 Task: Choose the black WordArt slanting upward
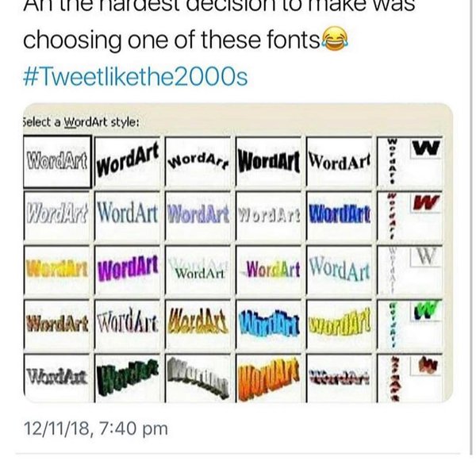coord(128,161)
